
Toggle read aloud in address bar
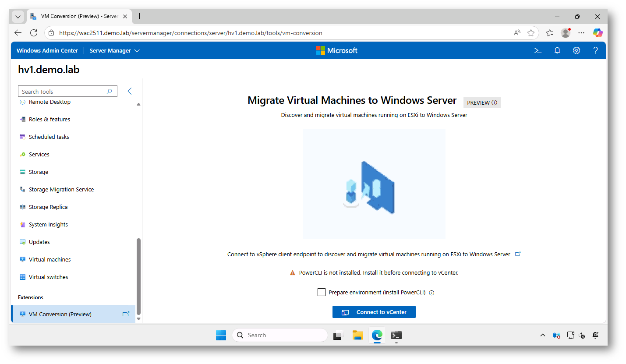[x=517, y=33]
